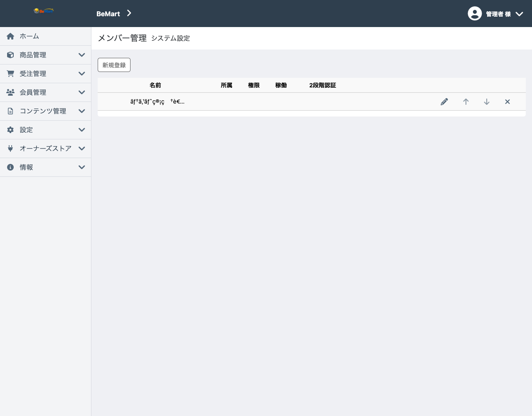Click the garbled member name text
Image resolution: width=532 pixels, height=416 pixels.
coord(157,102)
